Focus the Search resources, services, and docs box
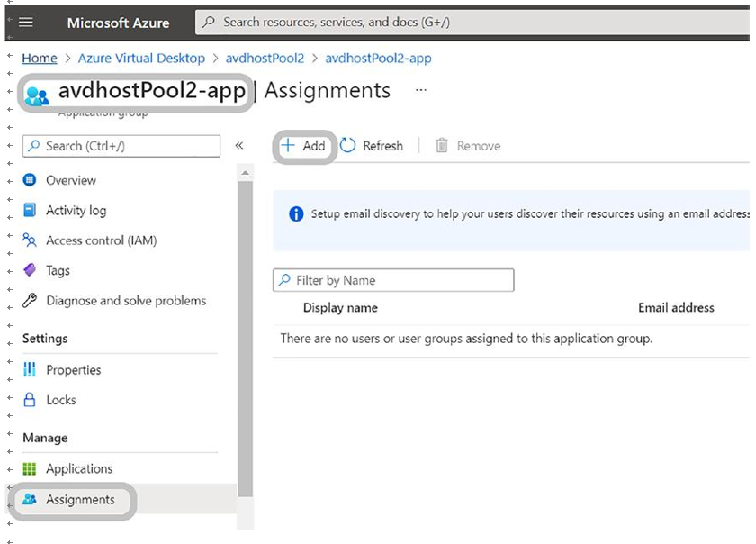Screen dimensions: 756x544 472,23
